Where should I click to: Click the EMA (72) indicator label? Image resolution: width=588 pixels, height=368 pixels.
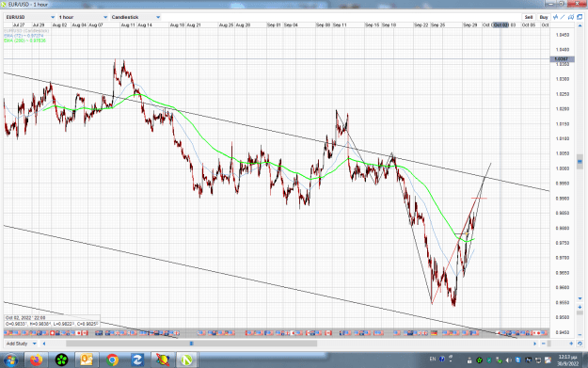tap(24, 36)
